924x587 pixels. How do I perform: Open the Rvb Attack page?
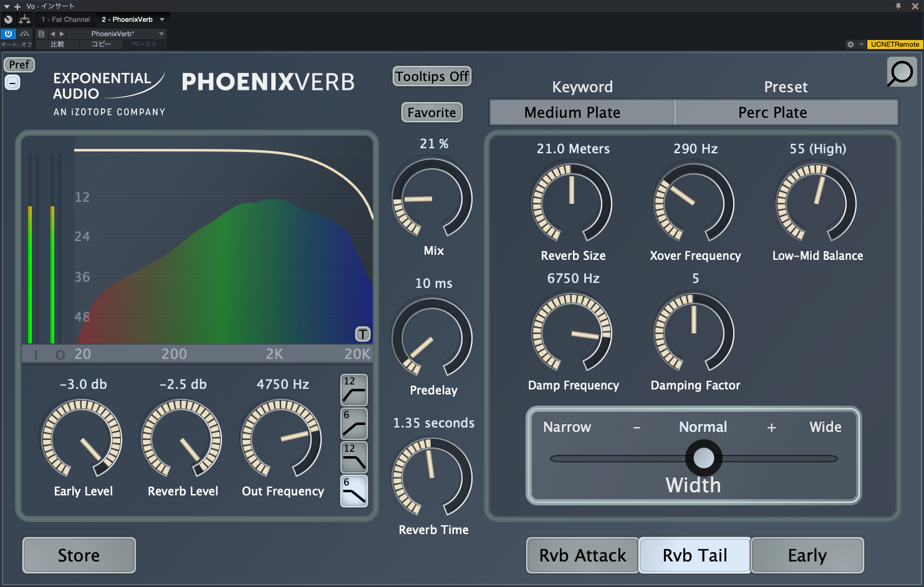tap(582, 555)
